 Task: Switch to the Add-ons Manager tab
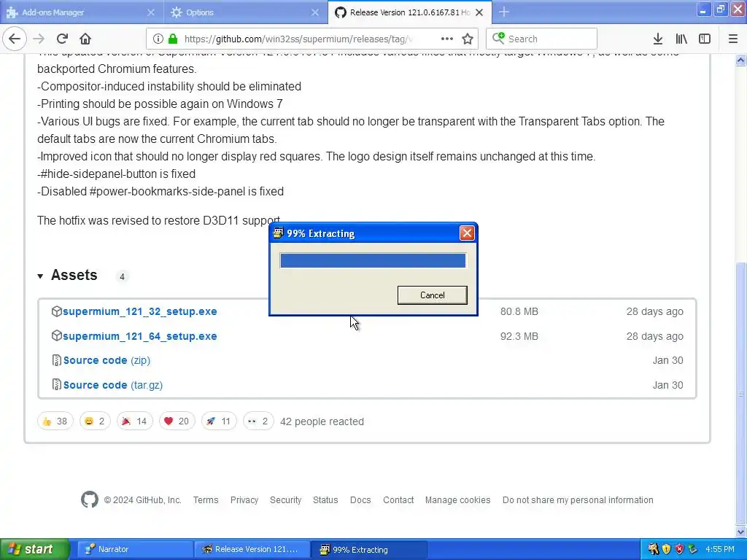coord(82,12)
